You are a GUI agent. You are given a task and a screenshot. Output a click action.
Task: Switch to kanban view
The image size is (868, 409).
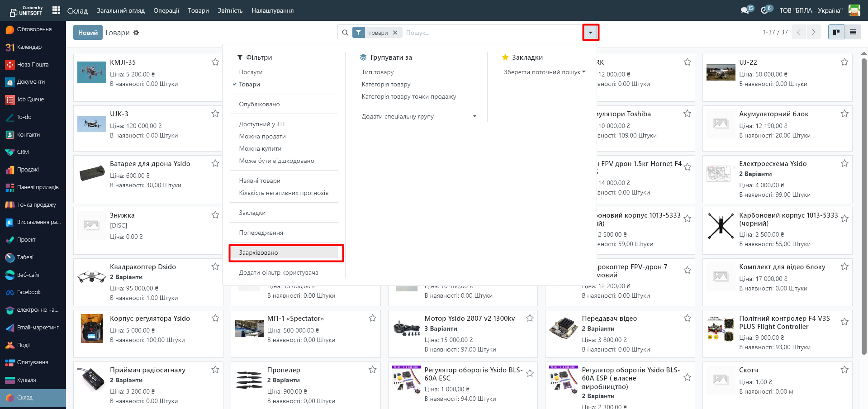[836, 32]
